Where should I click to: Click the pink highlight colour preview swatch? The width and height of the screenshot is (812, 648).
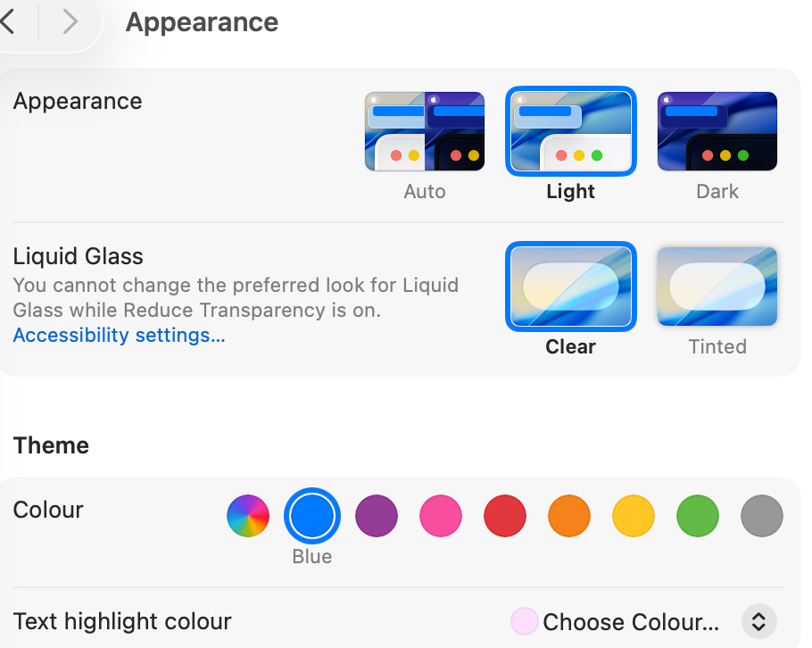click(x=524, y=621)
